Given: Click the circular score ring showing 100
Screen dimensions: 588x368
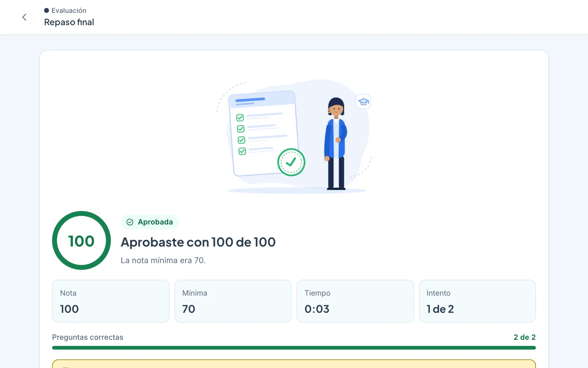Looking at the screenshot, I should click(x=81, y=240).
